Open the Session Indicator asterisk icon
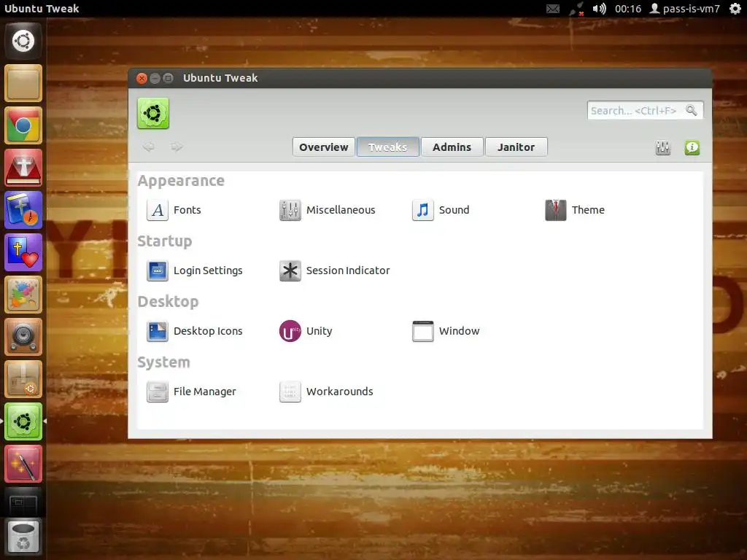 [x=290, y=271]
